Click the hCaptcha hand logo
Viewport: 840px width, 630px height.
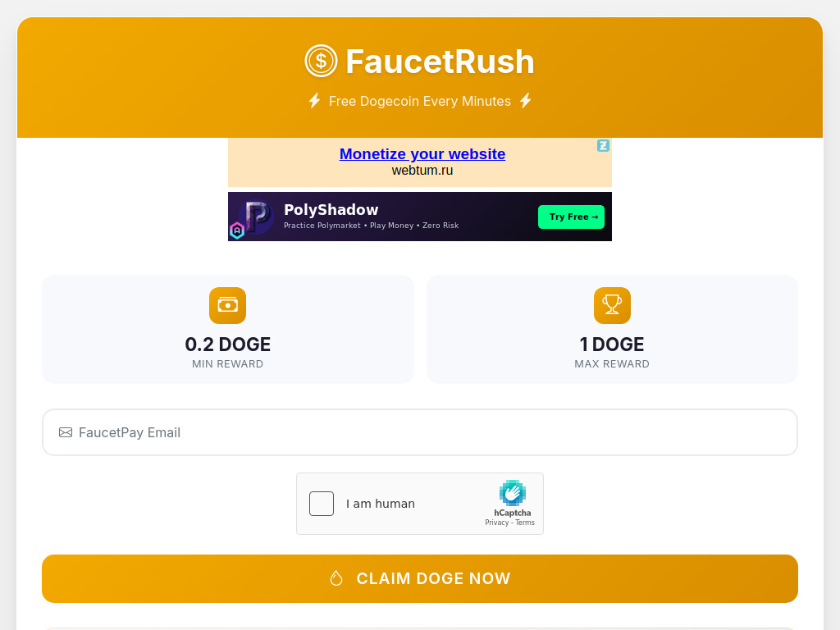click(x=512, y=493)
